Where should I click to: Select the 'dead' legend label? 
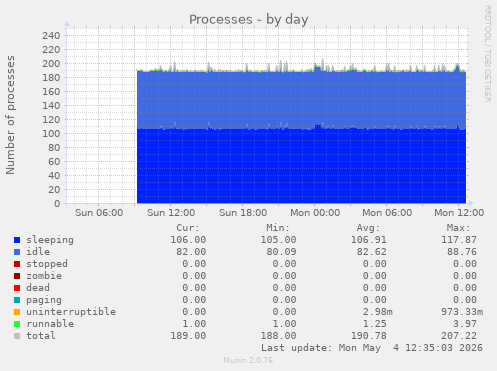[38, 288]
